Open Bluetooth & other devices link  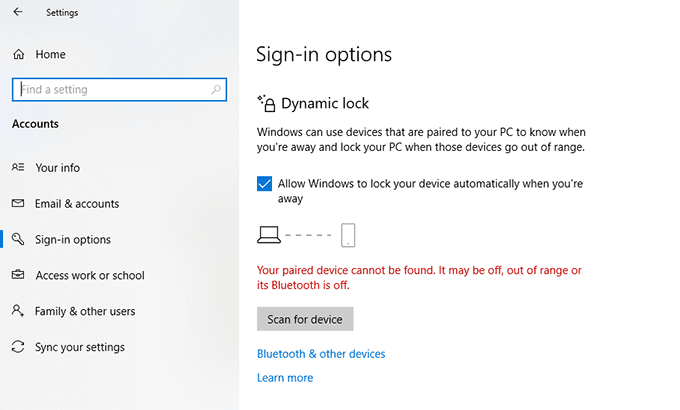coord(321,354)
